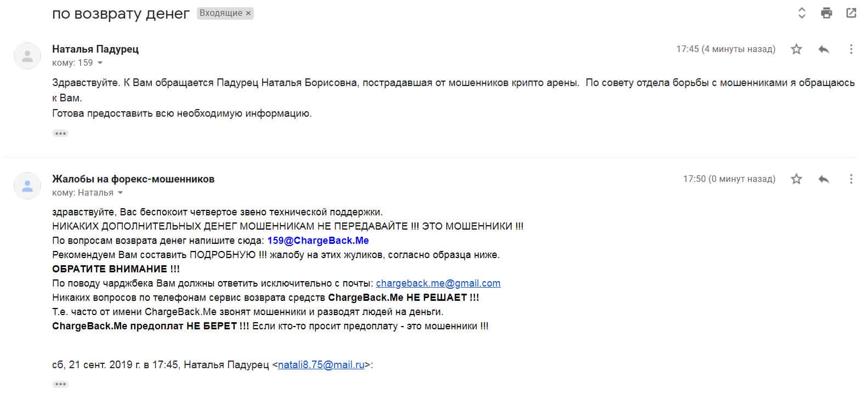Click the Входящие label tag
The image size is (868, 400).
point(220,13)
